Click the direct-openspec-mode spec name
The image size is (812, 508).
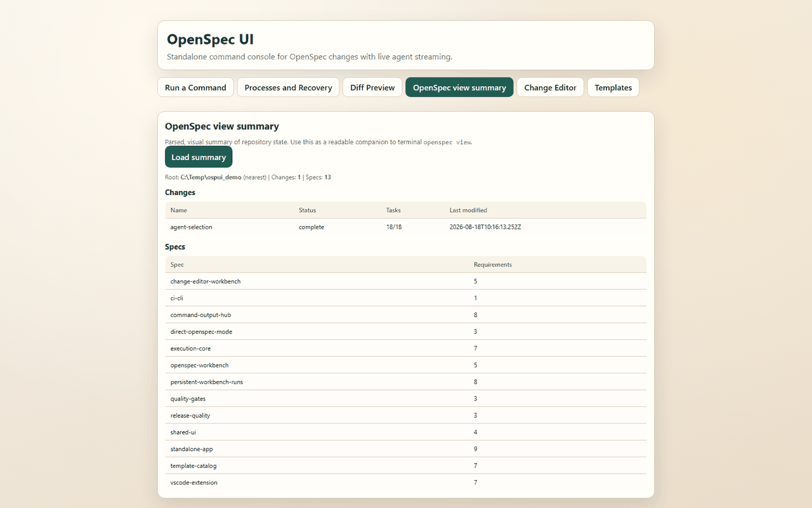coord(201,331)
